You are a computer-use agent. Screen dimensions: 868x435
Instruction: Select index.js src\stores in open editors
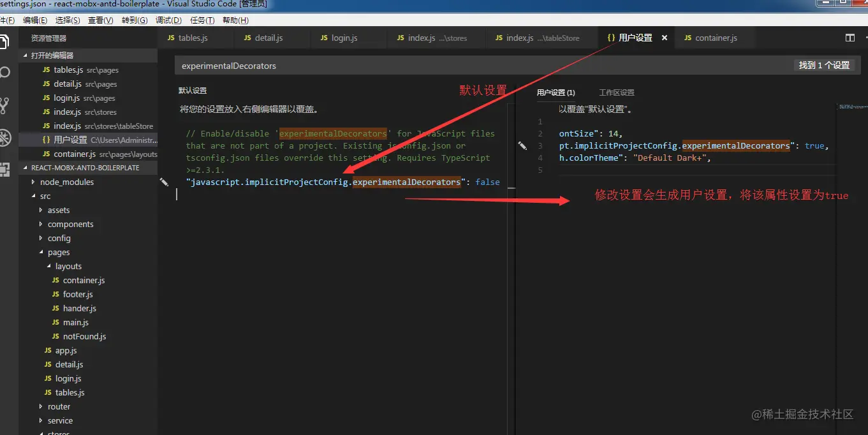[x=88, y=112]
